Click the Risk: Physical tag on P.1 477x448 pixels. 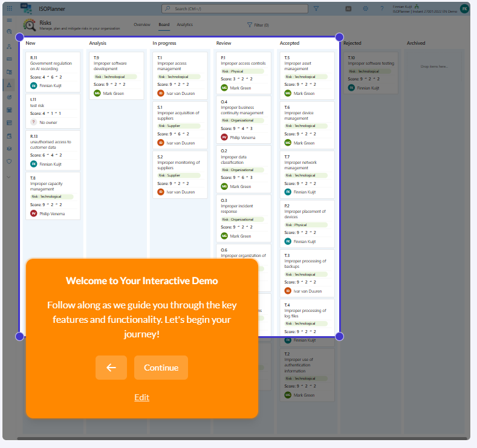pos(242,71)
